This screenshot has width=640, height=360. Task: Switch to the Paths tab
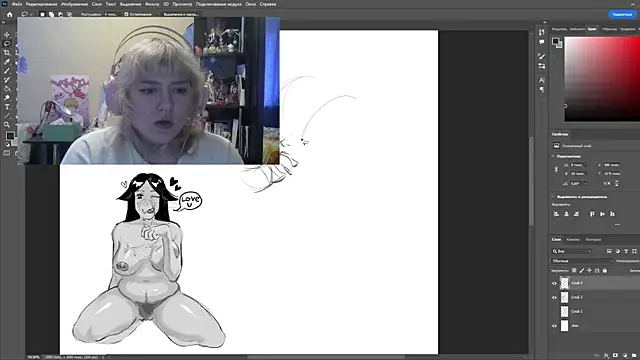593,240
